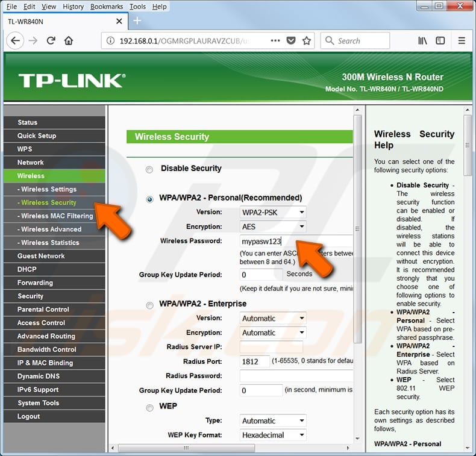The image size is (476, 456).
Task: Open WEP Type Automatic dropdown
Action: click(x=272, y=420)
